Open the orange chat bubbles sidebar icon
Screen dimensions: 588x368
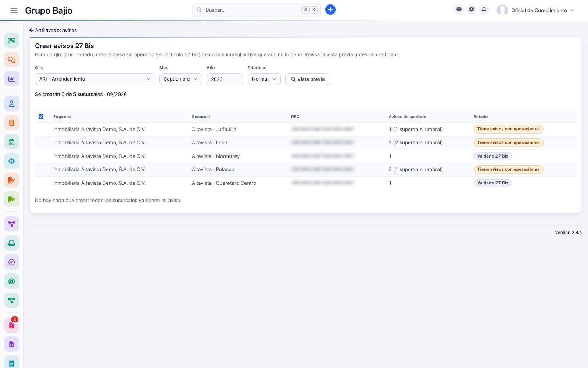pos(12,60)
